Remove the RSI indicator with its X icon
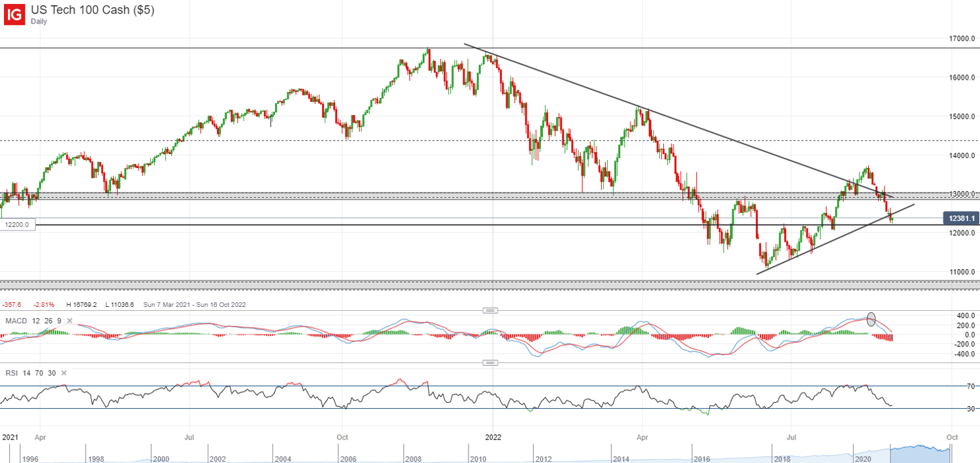This screenshot has height=463, width=980. point(63,373)
